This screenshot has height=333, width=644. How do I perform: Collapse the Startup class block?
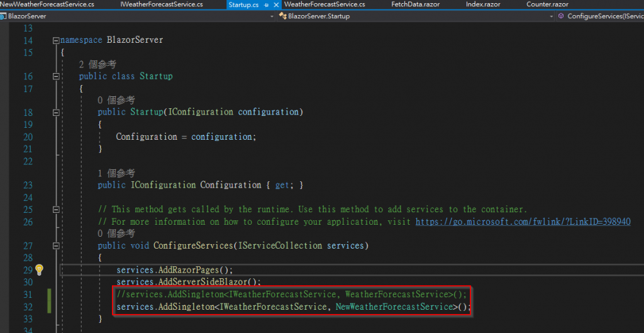(55, 76)
